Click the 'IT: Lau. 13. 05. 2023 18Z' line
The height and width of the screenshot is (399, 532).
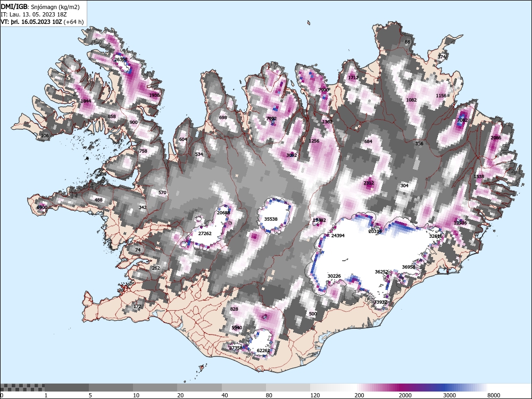(x=34, y=14)
